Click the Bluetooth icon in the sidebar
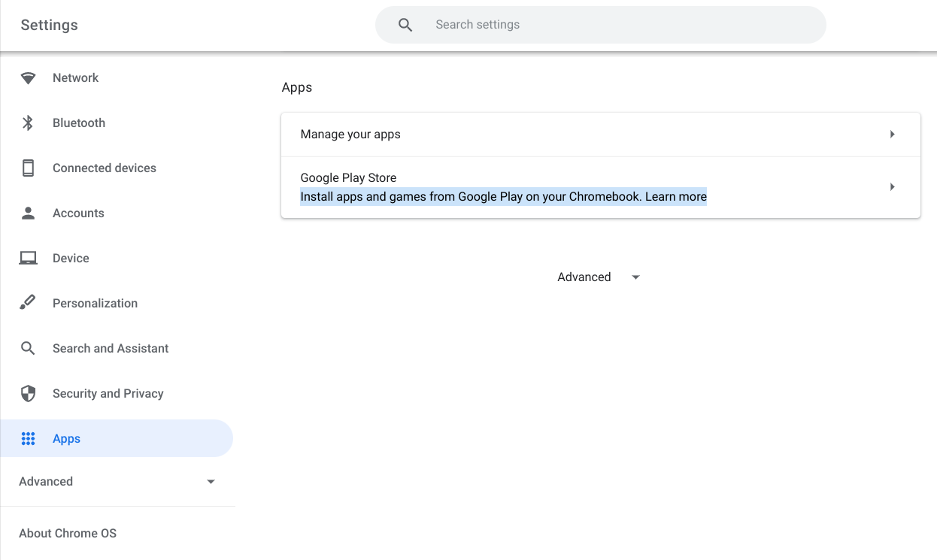 pyautogui.click(x=28, y=123)
